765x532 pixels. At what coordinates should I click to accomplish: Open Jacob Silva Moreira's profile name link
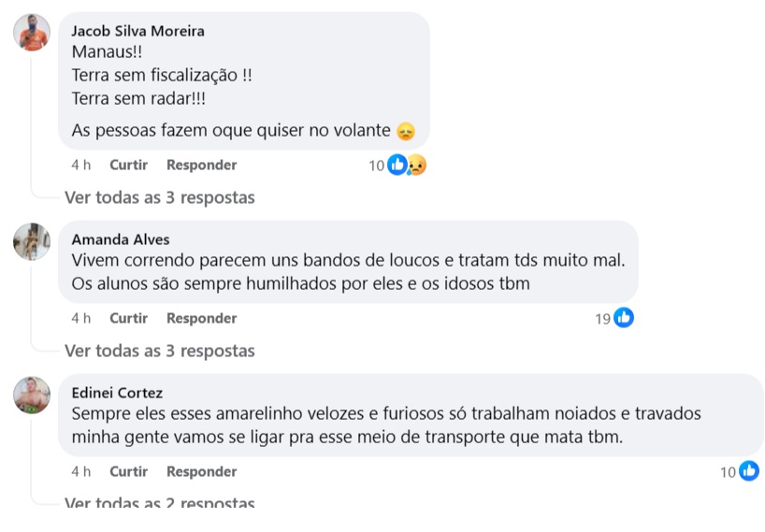click(137, 31)
